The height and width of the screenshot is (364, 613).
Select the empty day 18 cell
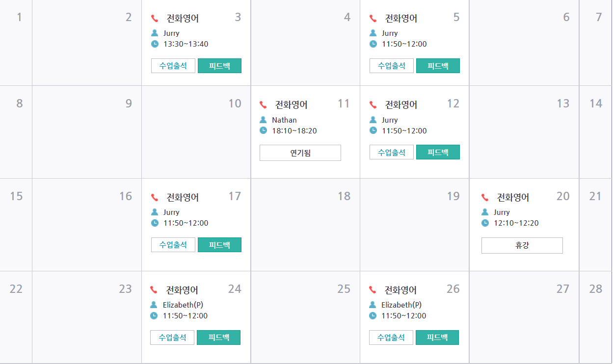(x=305, y=225)
